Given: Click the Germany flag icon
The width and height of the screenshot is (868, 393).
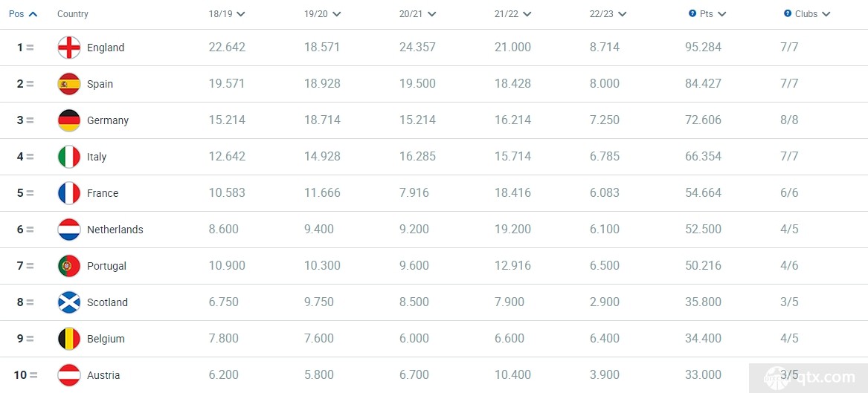Looking at the screenshot, I should click(x=69, y=120).
